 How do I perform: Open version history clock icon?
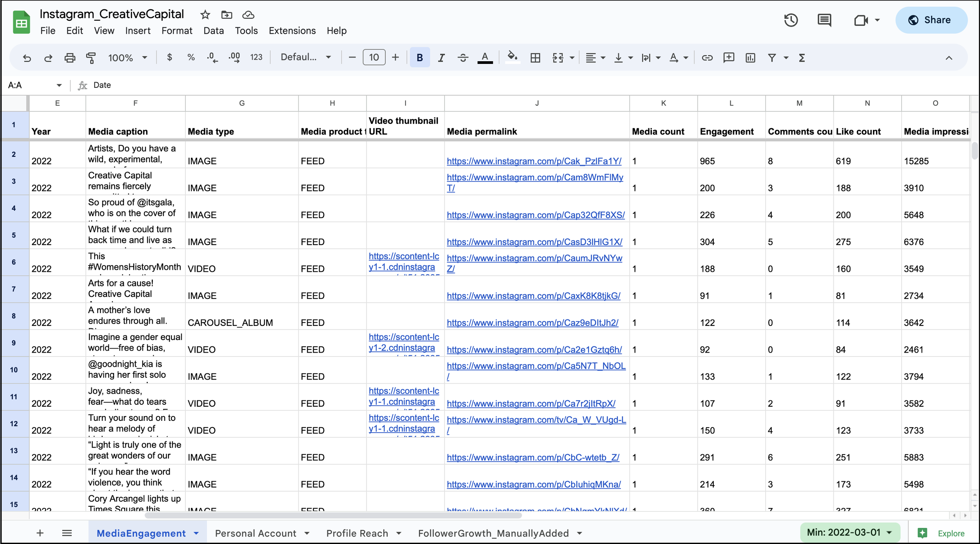[x=791, y=20]
